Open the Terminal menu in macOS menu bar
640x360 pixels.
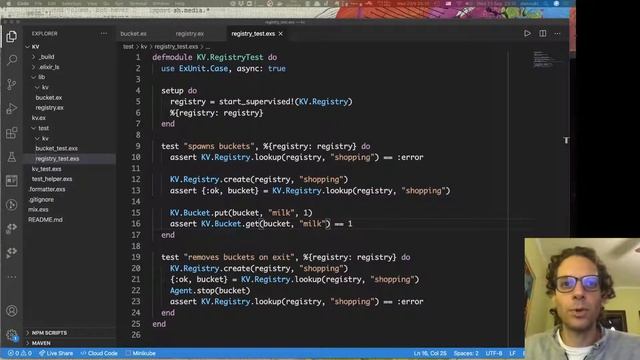point(138,3)
